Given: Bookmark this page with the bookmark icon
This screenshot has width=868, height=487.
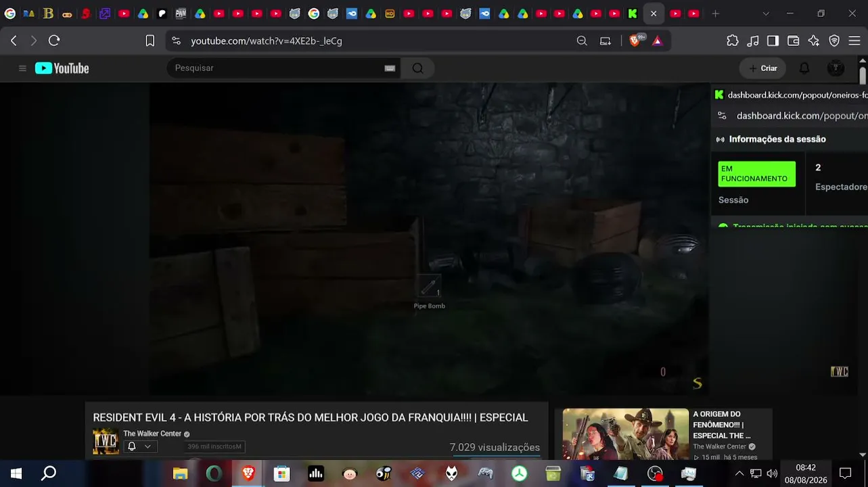Looking at the screenshot, I should [150, 41].
